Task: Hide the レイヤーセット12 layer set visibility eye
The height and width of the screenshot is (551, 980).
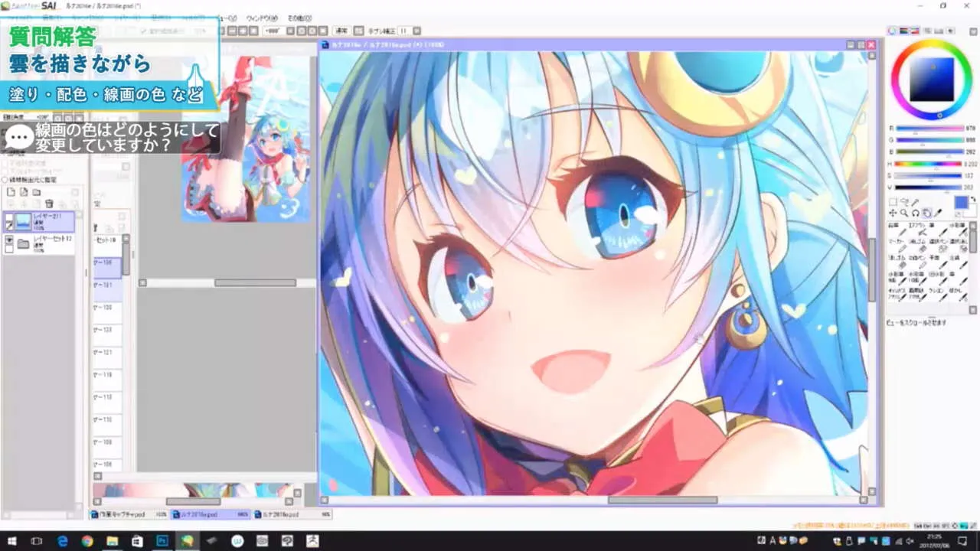Action: coord(9,240)
